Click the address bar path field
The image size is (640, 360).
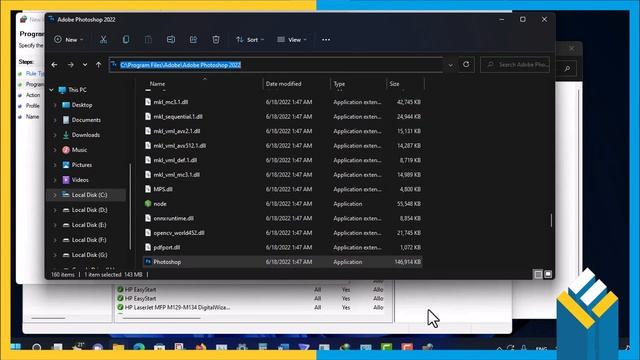pyautogui.click(x=276, y=65)
